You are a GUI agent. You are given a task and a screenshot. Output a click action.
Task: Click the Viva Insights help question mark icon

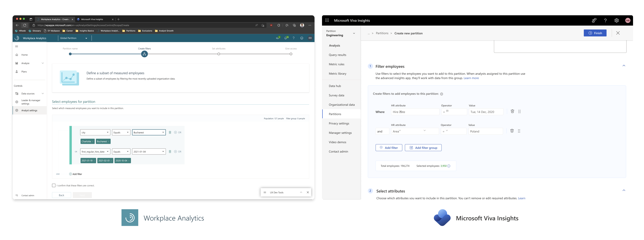(x=605, y=20)
